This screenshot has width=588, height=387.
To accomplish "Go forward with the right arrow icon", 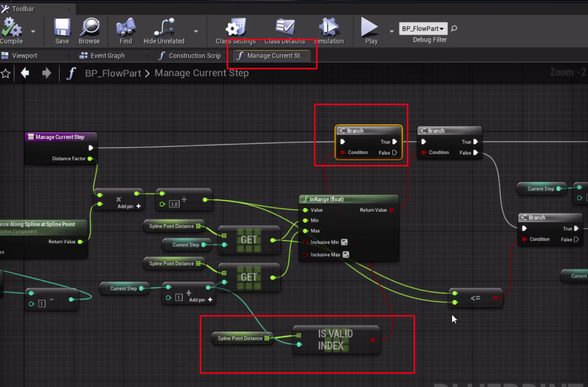I will click(x=46, y=73).
